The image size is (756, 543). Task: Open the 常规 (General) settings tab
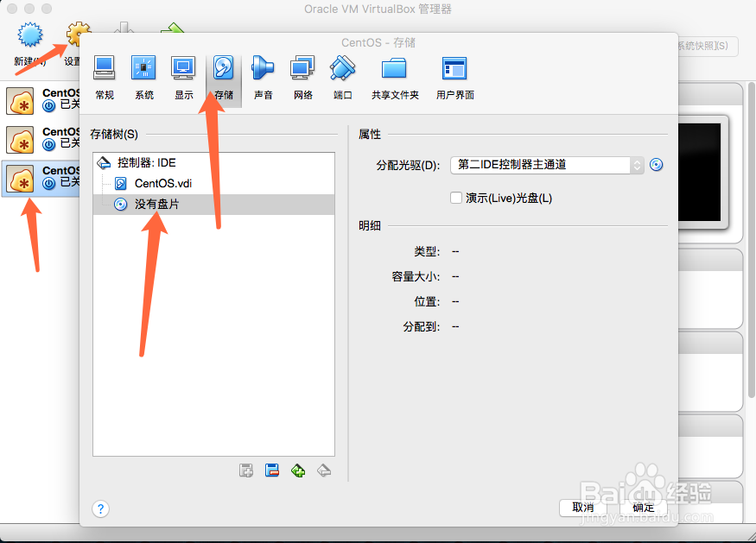(105, 78)
